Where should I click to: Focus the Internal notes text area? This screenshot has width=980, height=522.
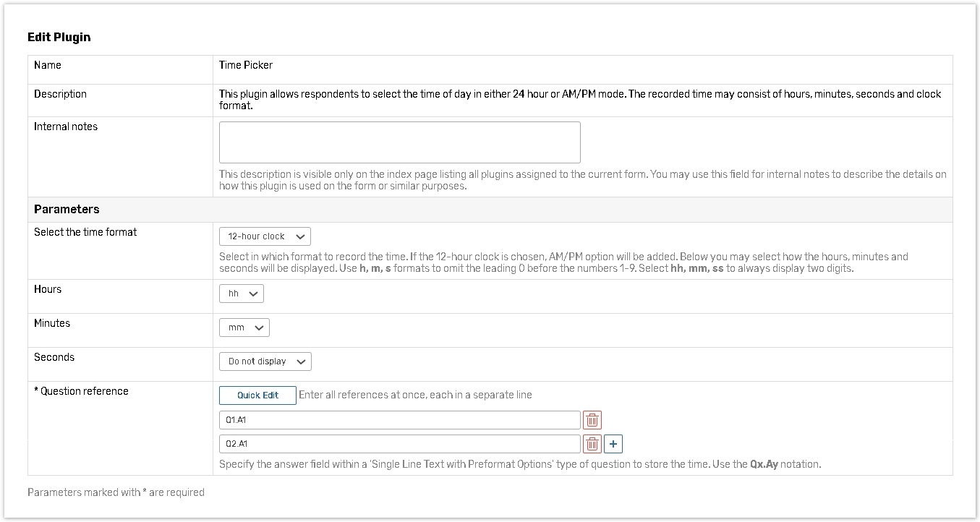tap(399, 142)
